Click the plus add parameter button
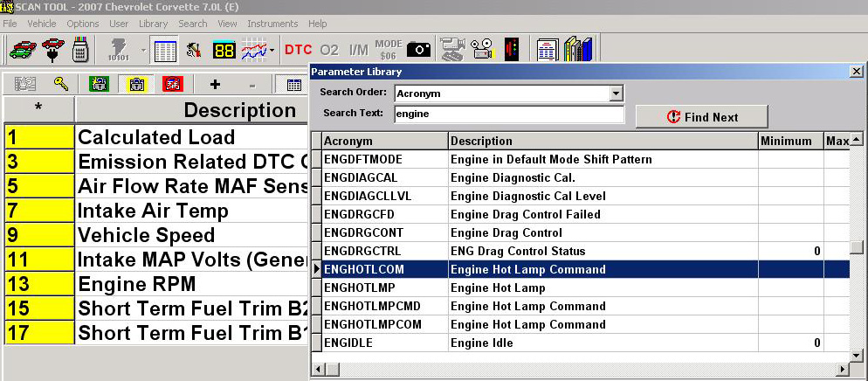This screenshot has height=381, width=868. [215, 85]
